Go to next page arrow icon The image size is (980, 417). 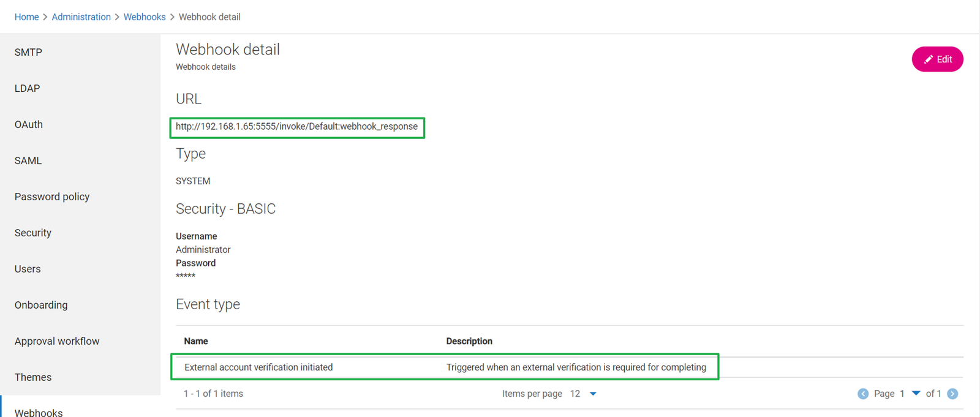click(952, 394)
